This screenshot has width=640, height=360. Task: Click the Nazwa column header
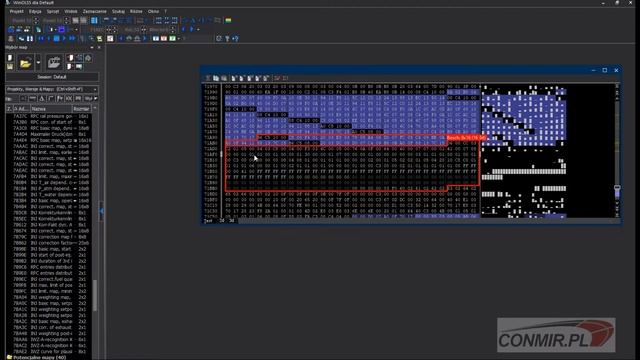click(51, 109)
